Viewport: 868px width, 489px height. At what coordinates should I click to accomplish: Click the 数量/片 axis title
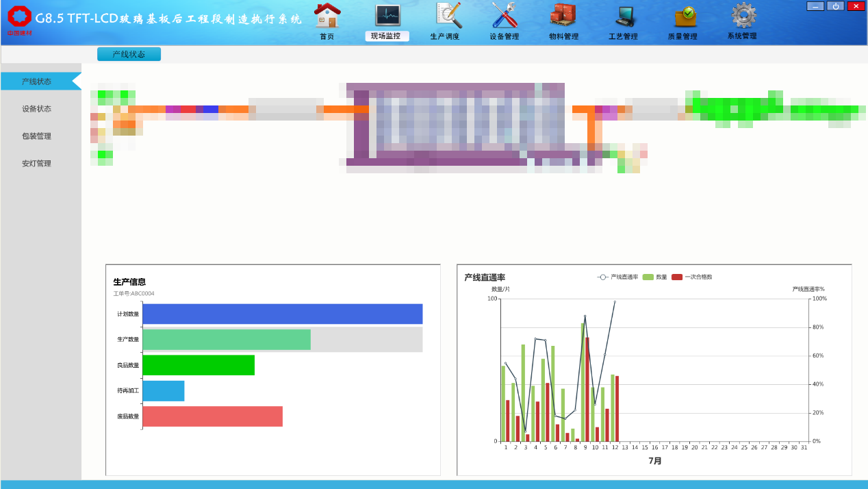point(500,289)
